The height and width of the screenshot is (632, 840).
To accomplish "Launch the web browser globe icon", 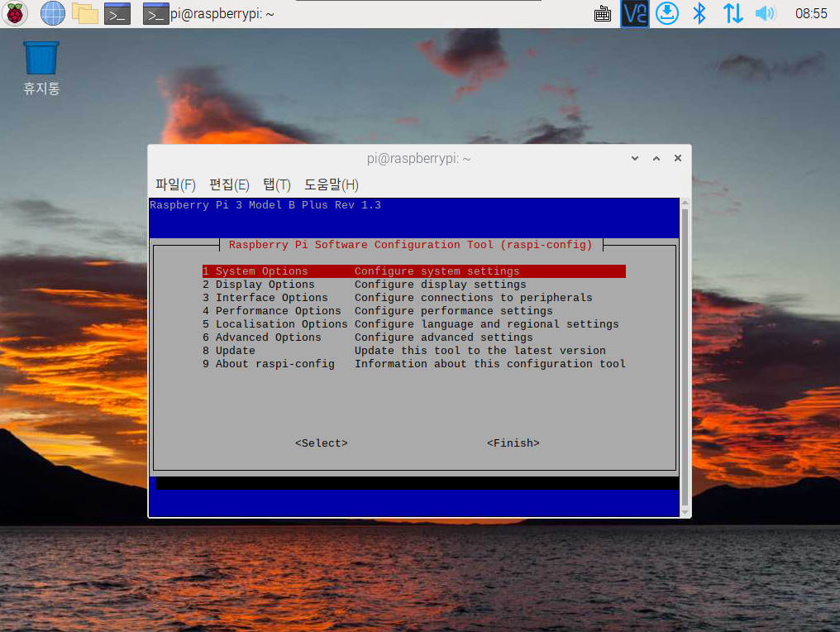I will (x=53, y=13).
